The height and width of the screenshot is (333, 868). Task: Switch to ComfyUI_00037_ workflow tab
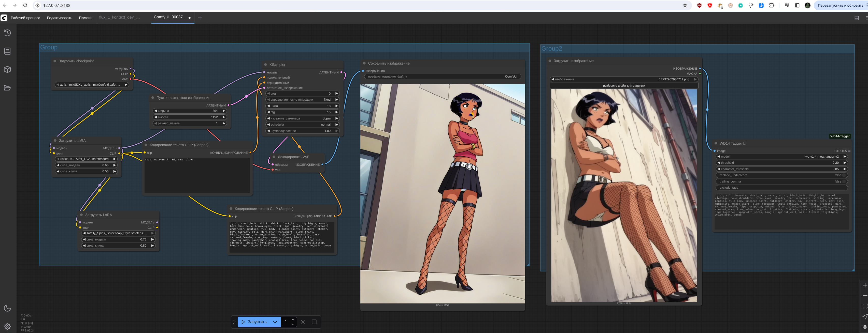(169, 17)
